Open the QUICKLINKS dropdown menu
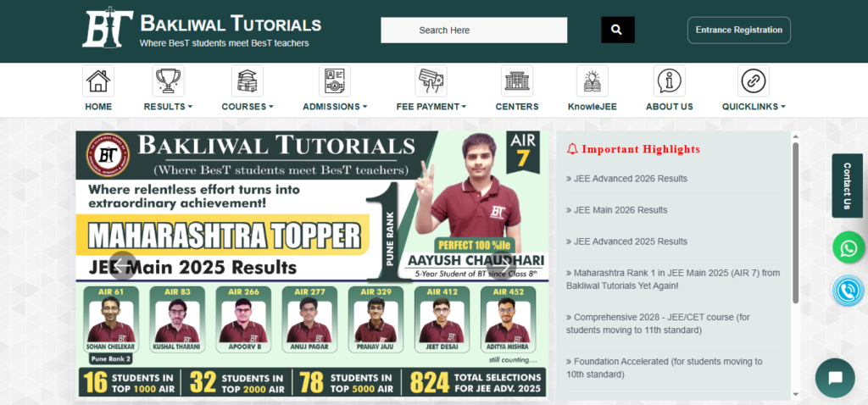Viewport: 868px width, 405px height. (x=754, y=107)
